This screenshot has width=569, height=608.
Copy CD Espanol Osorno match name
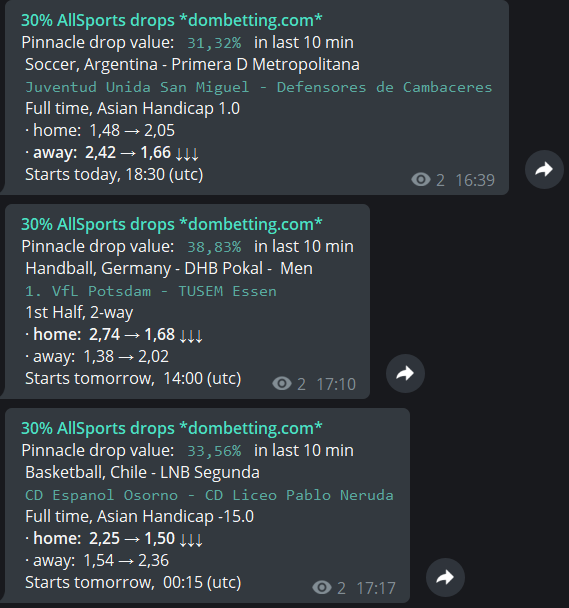click(209, 495)
